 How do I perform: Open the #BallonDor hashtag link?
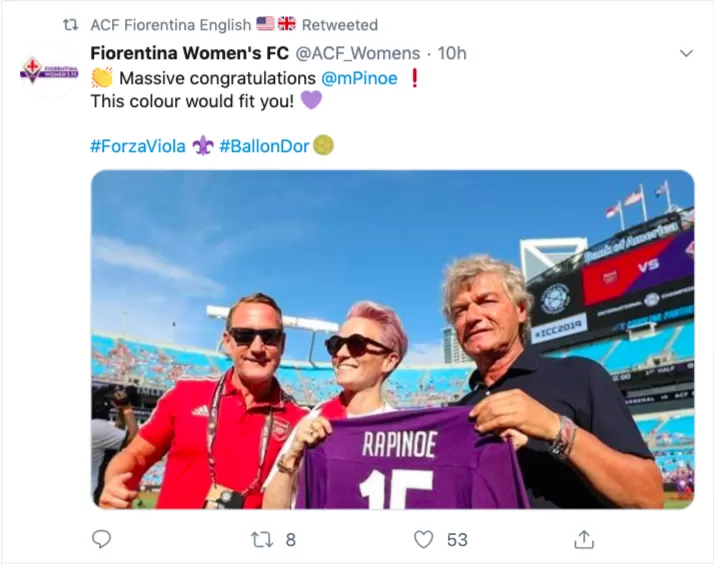[264, 146]
